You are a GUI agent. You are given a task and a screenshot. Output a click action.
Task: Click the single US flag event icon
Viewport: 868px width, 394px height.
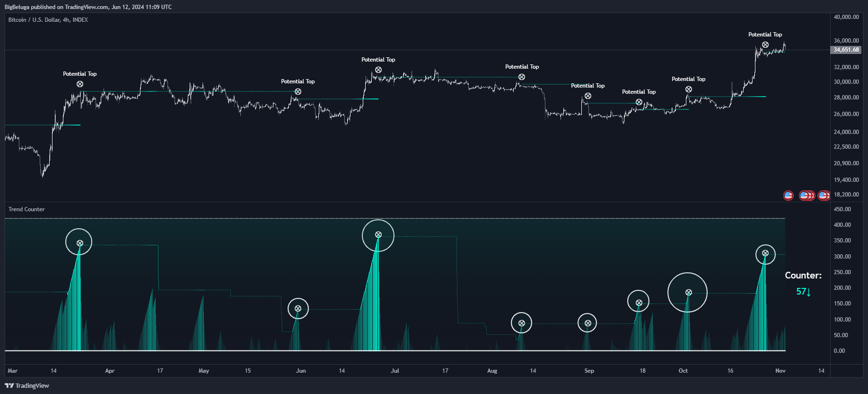click(788, 195)
